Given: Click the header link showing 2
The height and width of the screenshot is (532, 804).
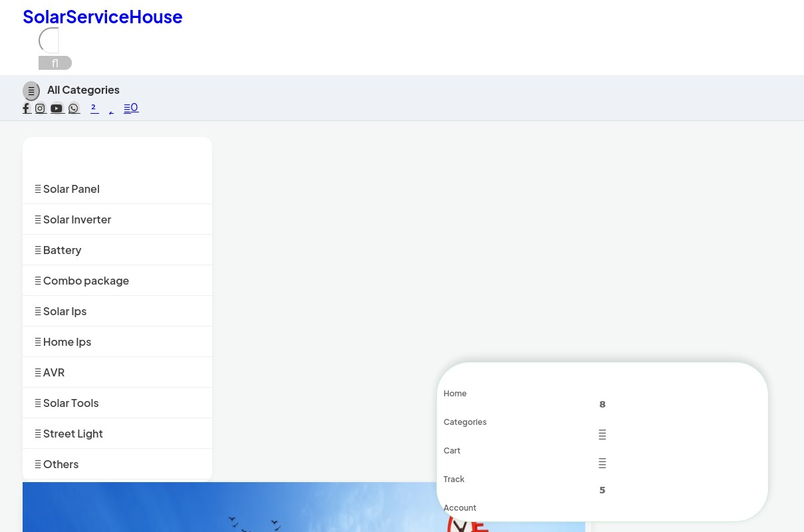Looking at the screenshot, I should tap(94, 108).
